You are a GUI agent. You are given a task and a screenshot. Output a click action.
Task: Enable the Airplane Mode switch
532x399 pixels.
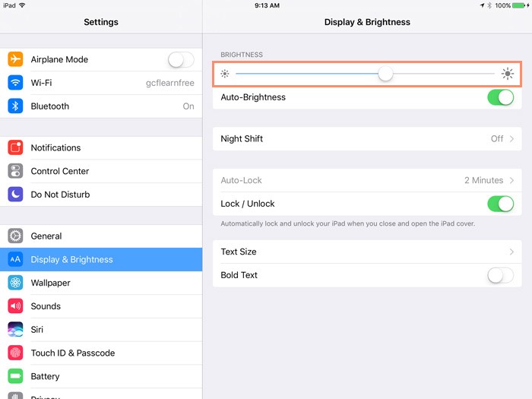tap(181, 59)
